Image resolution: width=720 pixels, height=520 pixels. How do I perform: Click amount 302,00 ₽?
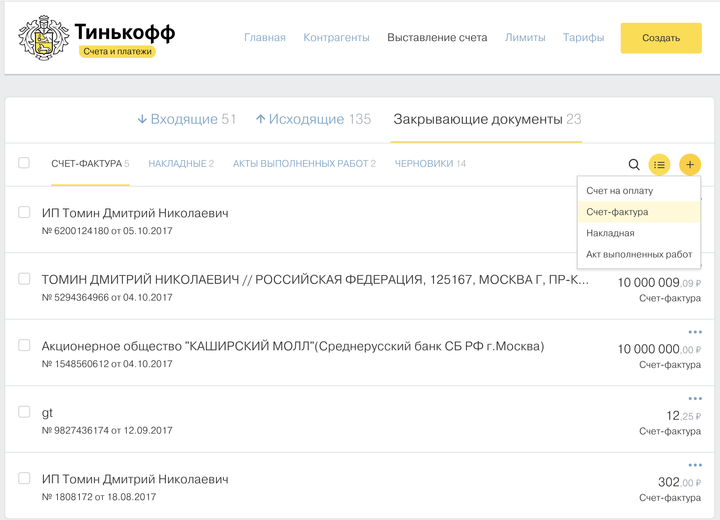click(679, 482)
